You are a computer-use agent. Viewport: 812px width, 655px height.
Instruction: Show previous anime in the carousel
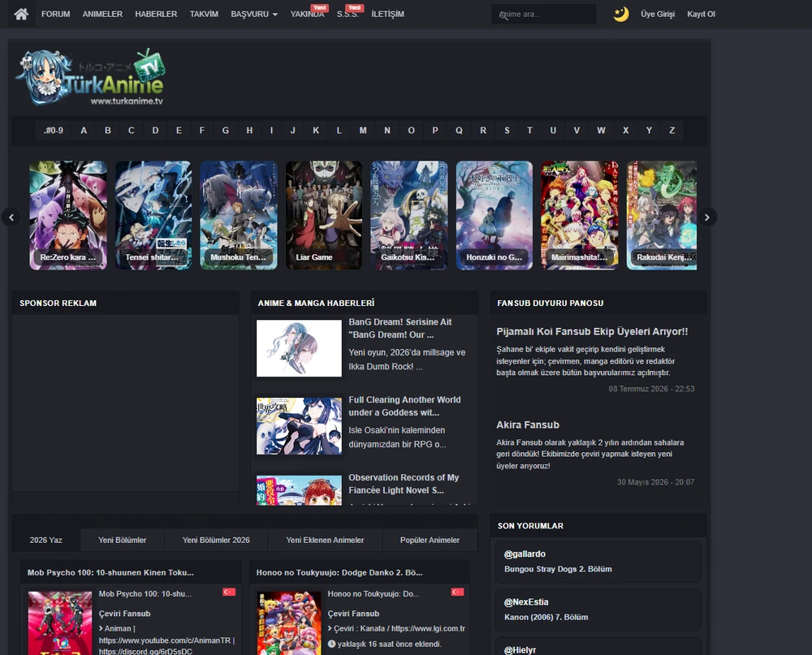[11, 217]
